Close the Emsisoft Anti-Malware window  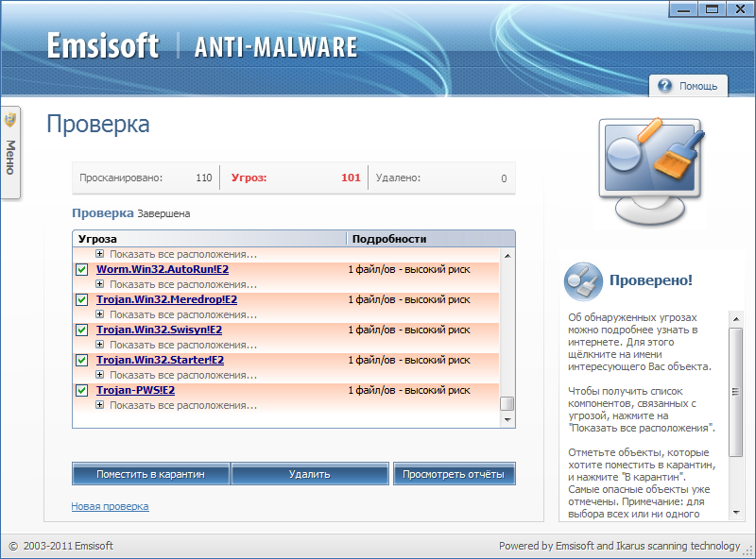click(741, 9)
